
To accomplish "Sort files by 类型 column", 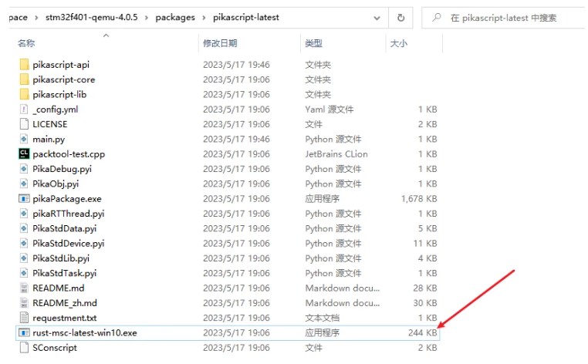I will [x=313, y=43].
